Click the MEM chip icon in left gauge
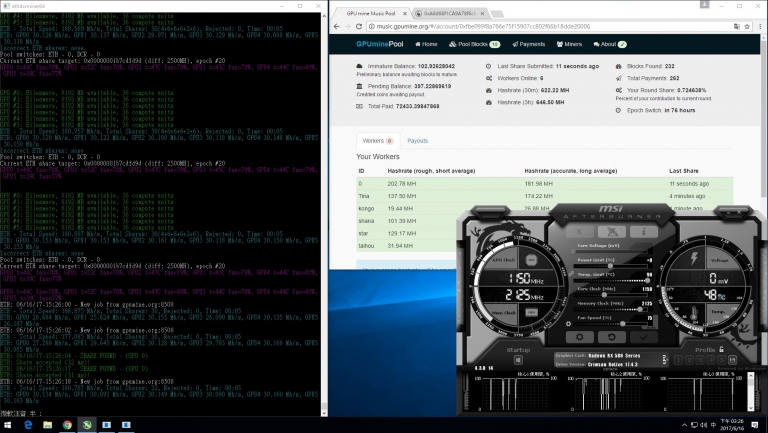 (531, 312)
